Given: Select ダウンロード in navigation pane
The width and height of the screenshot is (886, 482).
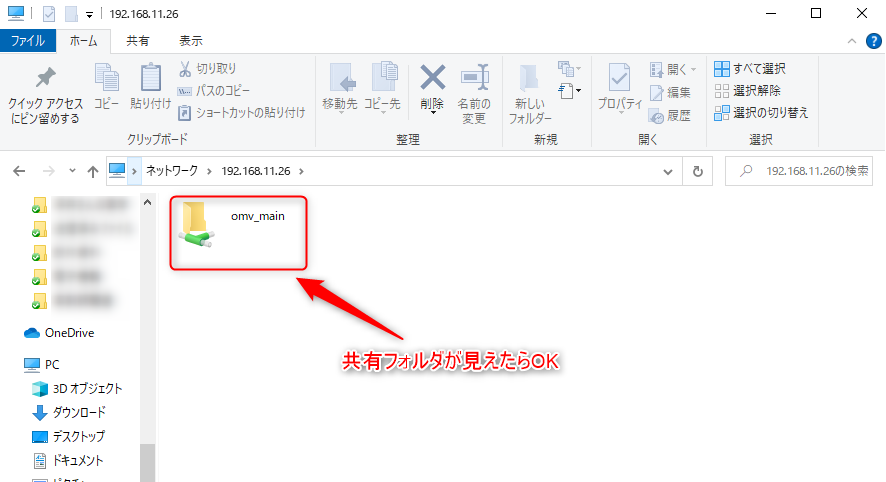Looking at the screenshot, I should pyautogui.click(x=79, y=412).
